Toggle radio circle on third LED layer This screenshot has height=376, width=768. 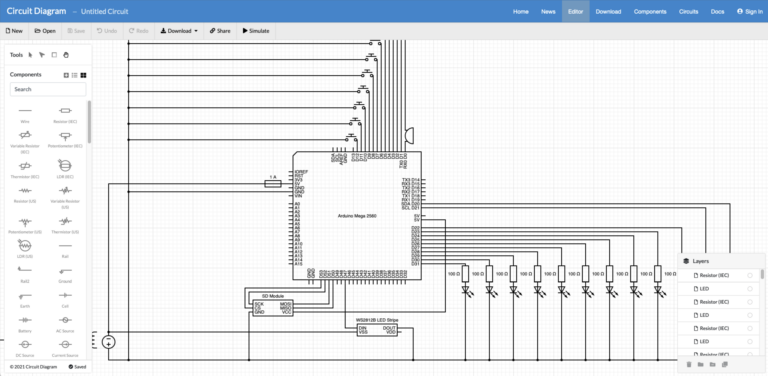750,341
